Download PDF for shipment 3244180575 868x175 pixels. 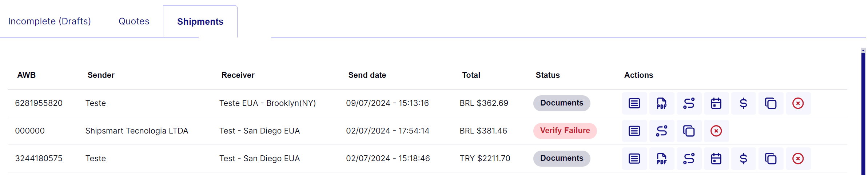(662, 159)
